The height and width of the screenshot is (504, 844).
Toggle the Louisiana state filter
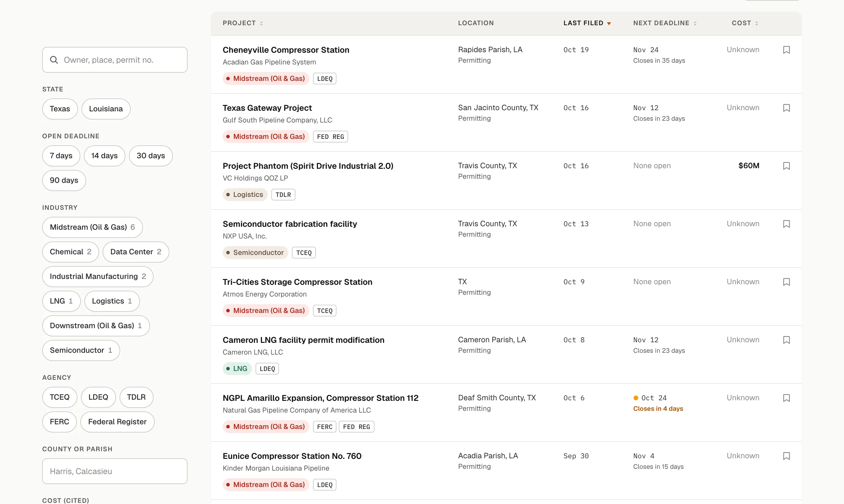[x=106, y=109]
